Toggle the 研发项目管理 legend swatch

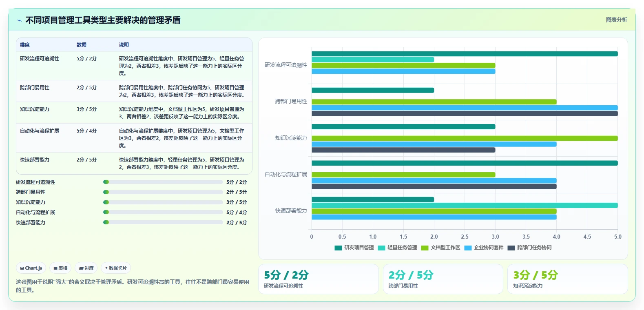click(x=338, y=248)
